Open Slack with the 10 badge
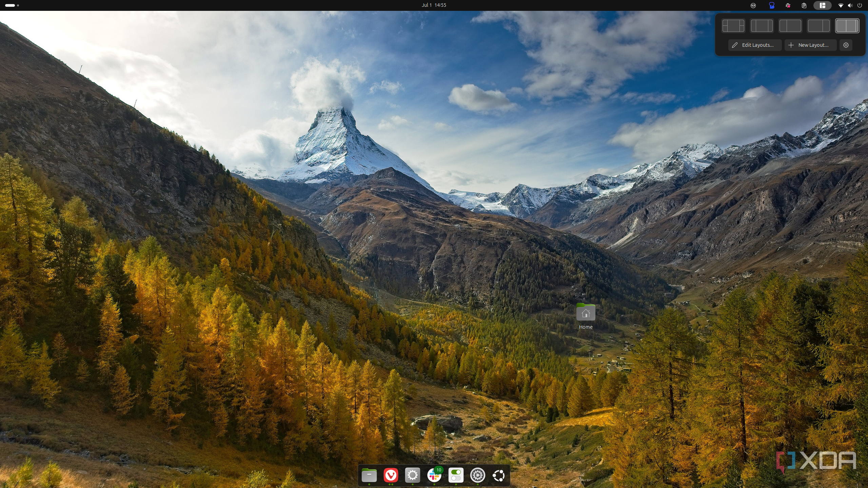 (434, 475)
